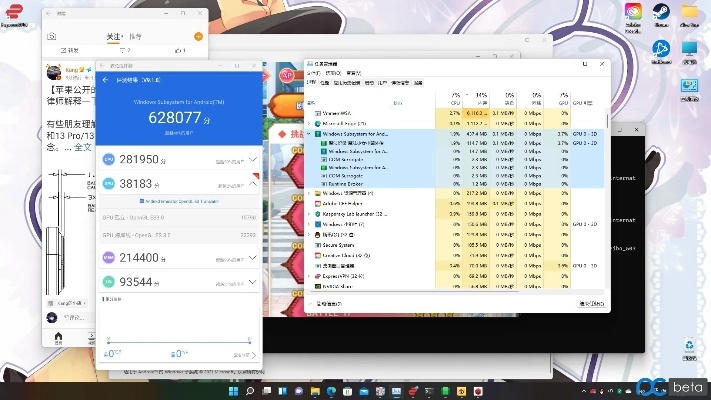Expand the Microsoft Edge process group

[x=309, y=123]
